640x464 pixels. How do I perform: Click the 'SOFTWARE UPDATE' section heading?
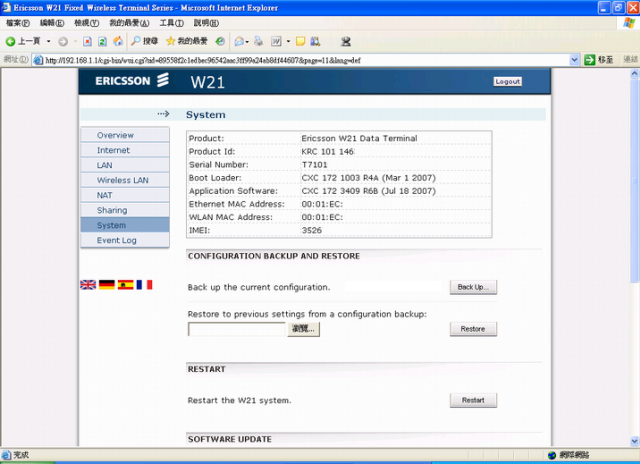[x=230, y=439]
